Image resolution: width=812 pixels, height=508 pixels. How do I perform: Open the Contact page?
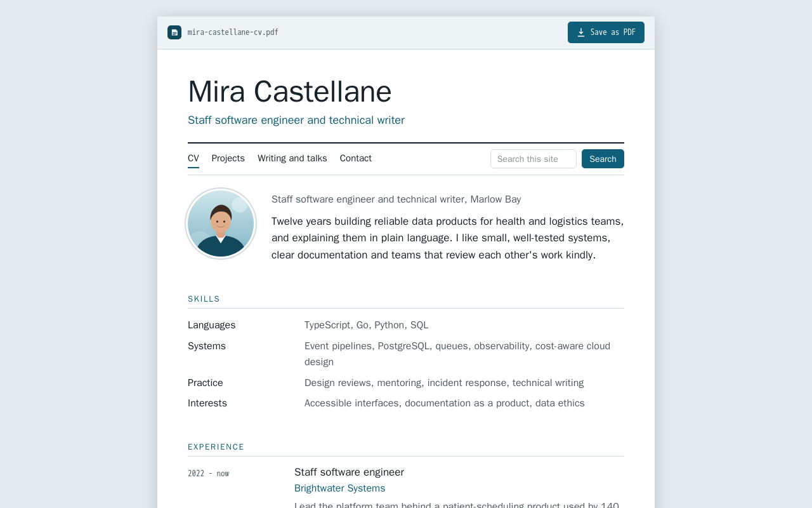[356, 159]
